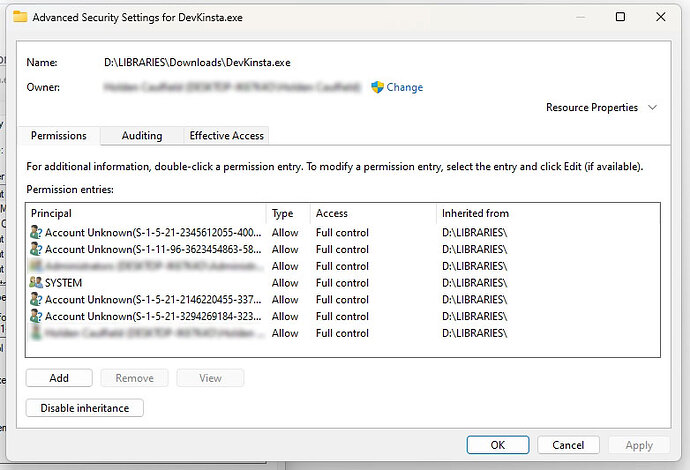Select the SYSTEM permission entry
690x470 pixels.
click(343, 283)
